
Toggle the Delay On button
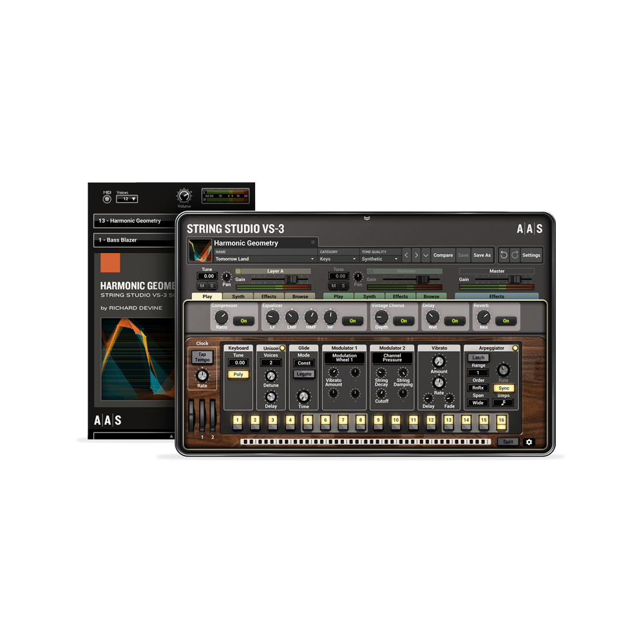click(455, 321)
